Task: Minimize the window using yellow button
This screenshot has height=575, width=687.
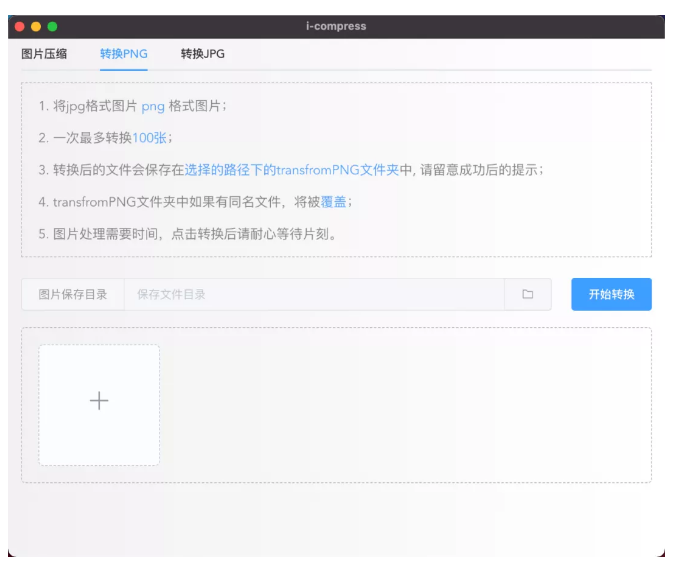Action: point(36,27)
